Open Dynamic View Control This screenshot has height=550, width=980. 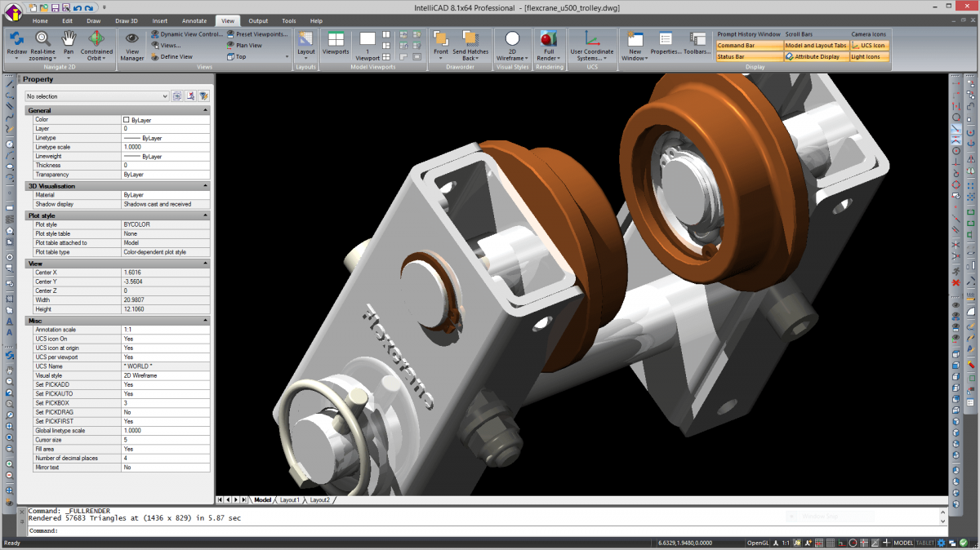189,33
